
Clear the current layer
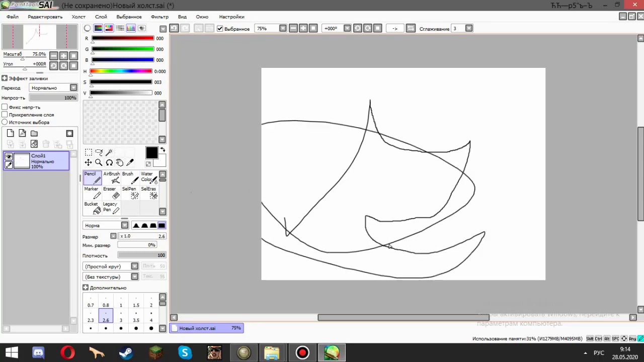(34, 144)
